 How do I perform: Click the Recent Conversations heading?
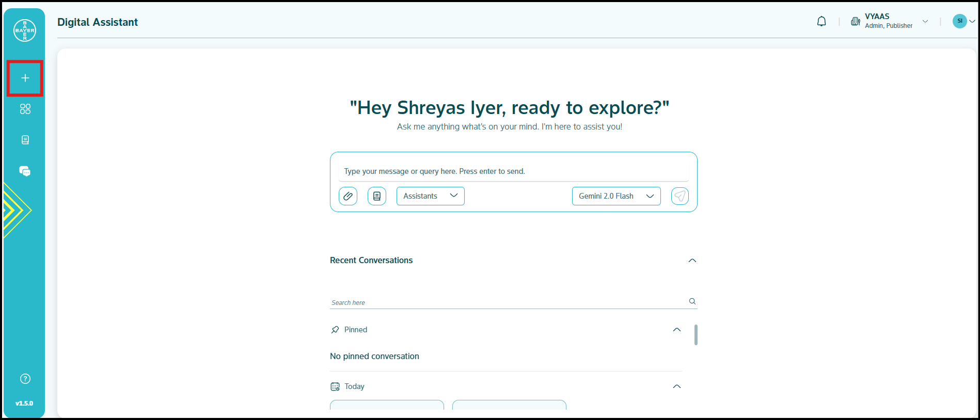click(371, 261)
